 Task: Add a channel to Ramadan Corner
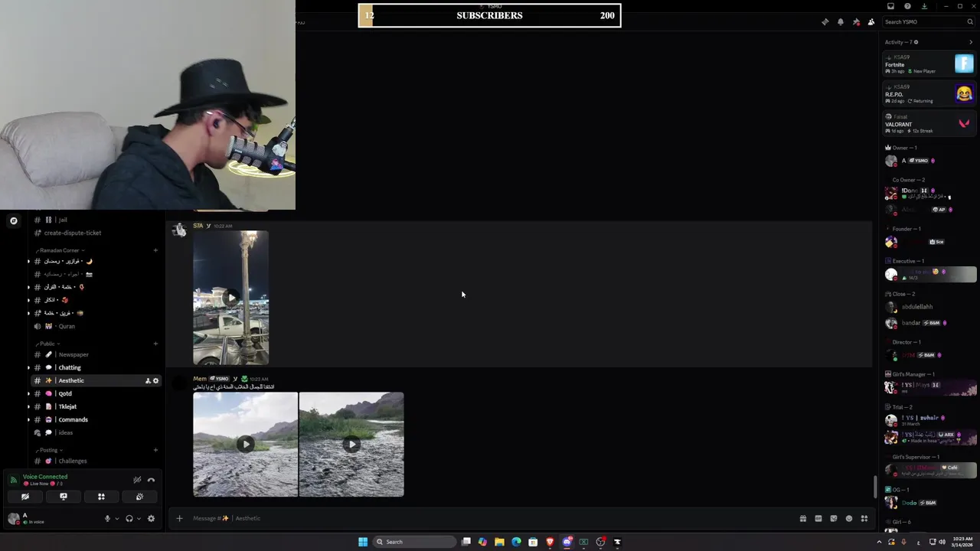coord(155,250)
